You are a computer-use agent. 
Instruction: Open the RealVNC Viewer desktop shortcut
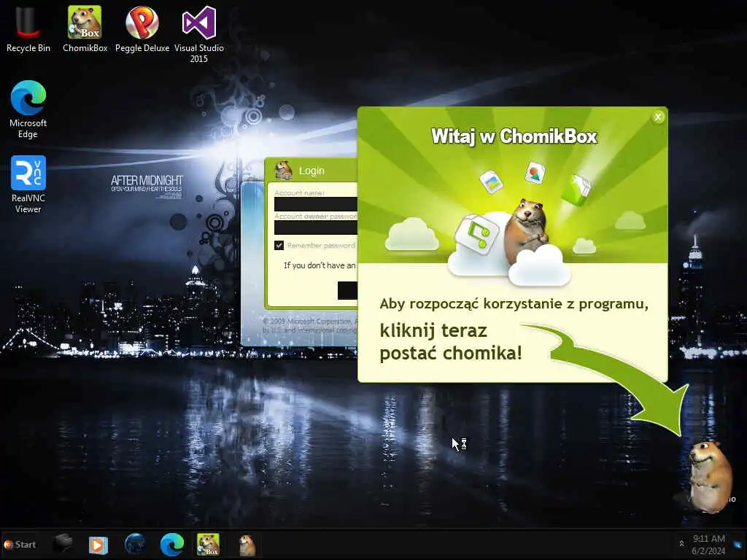click(28, 184)
